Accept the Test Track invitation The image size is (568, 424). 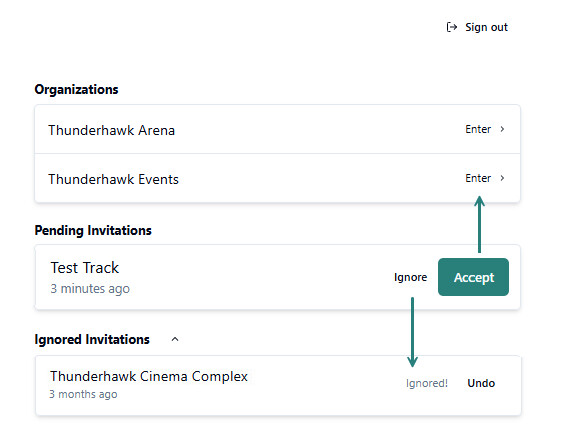click(x=473, y=277)
